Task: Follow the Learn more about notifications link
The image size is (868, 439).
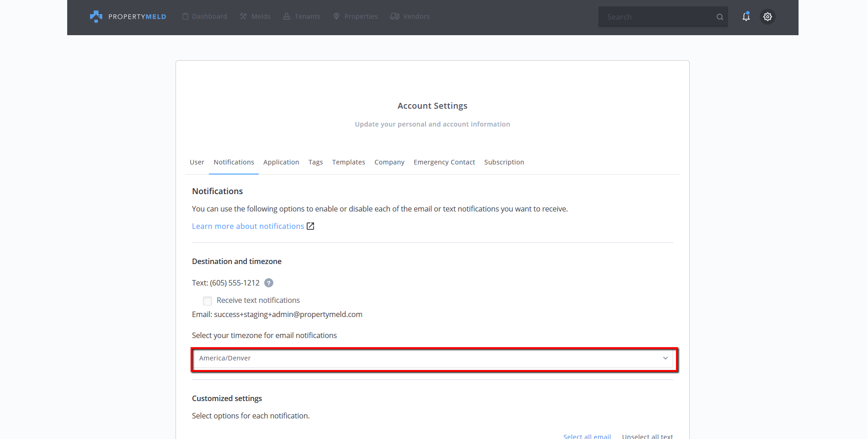Action: (x=248, y=226)
